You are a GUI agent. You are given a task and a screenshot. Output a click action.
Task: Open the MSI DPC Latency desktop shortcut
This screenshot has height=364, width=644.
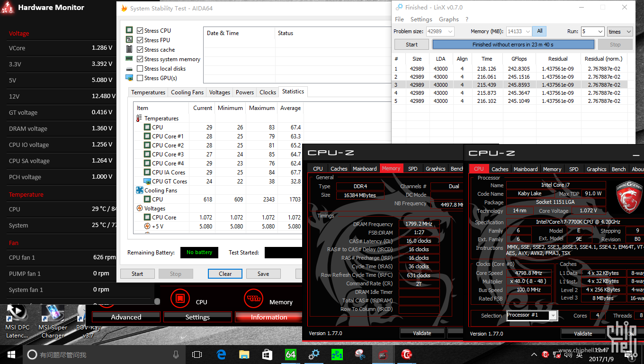18,321
